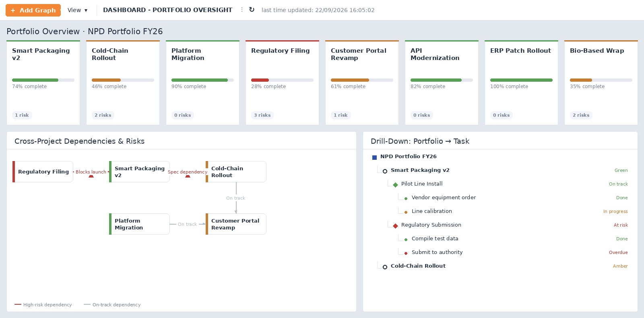This screenshot has width=644, height=318.
Task: Select the Regulatory Filing dependency node
Action: tap(43, 171)
